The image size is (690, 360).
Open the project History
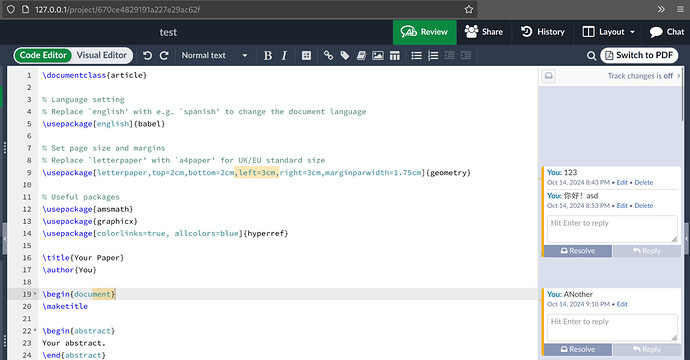(x=543, y=32)
